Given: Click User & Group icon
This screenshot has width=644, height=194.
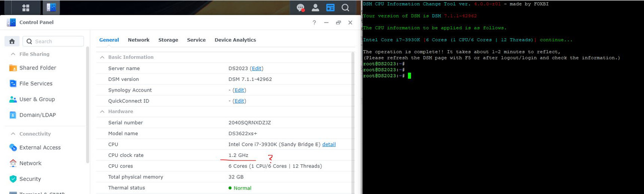Looking at the screenshot, I should pyautogui.click(x=13, y=99).
